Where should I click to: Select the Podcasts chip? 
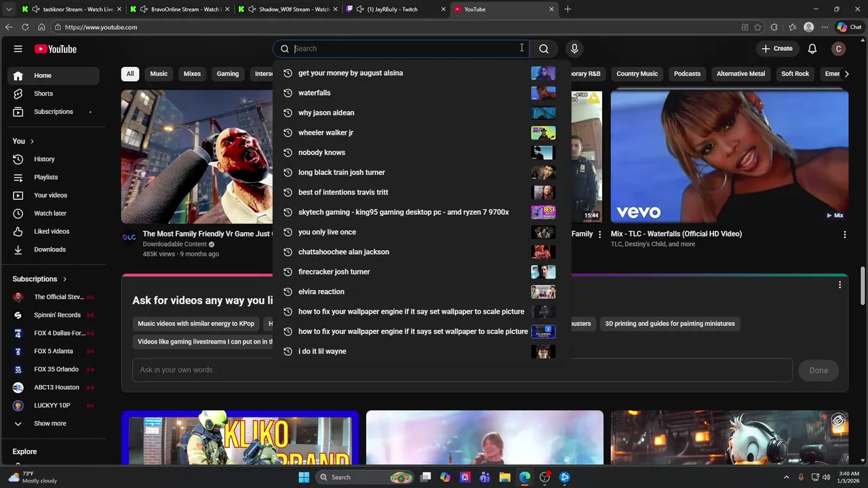coord(687,74)
